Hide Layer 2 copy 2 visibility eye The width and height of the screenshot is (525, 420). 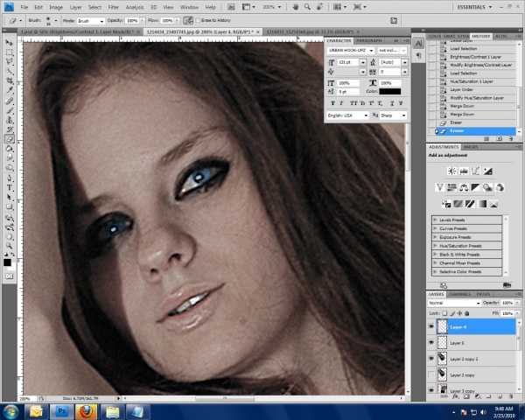click(431, 359)
